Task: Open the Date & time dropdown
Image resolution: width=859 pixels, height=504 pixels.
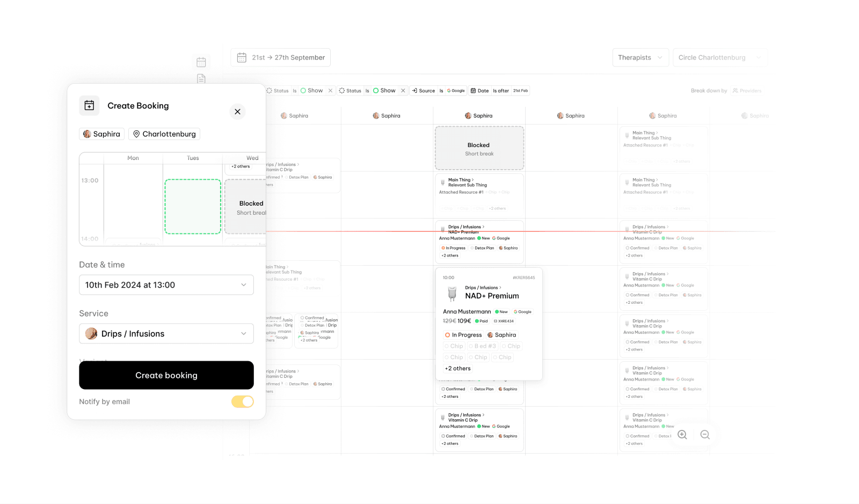Action: click(x=166, y=285)
